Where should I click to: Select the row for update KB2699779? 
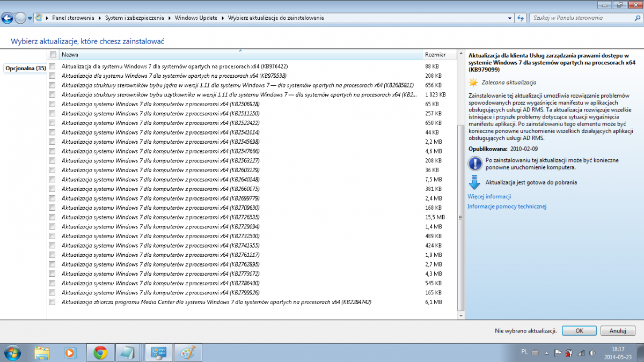(x=252, y=198)
